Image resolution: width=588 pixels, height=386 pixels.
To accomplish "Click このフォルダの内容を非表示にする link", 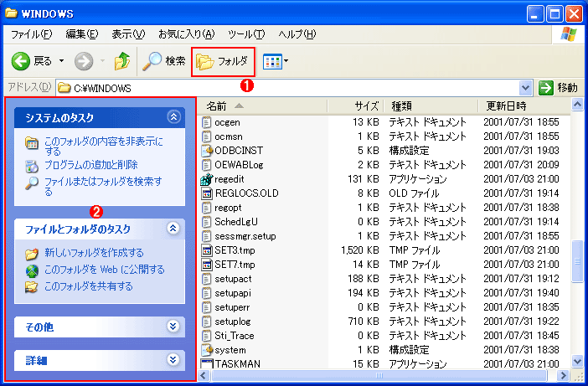I will click(x=104, y=147).
